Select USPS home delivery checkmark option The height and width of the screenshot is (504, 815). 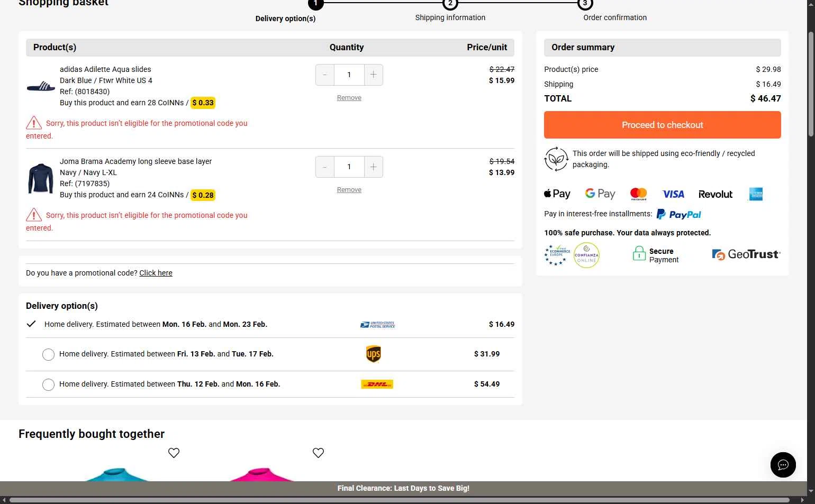pos(31,324)
